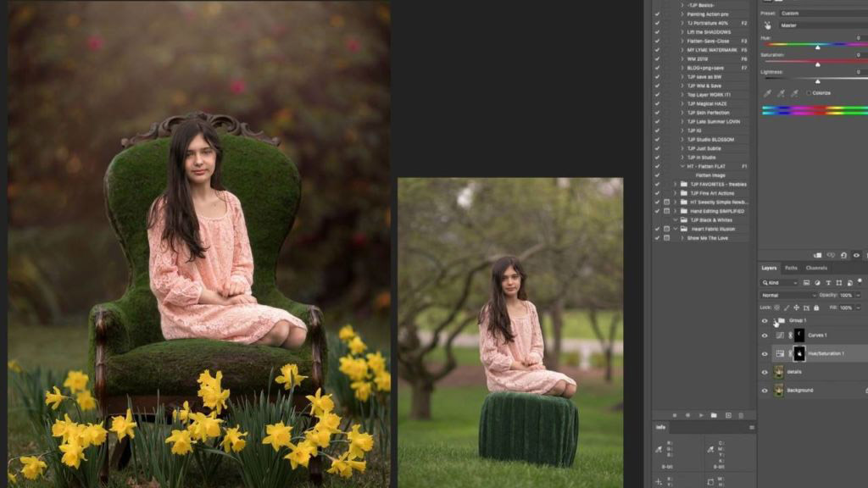Select the subtract-from-sample eyedropper
Viewport: 868px width, 488px height.
pos(794,93)
